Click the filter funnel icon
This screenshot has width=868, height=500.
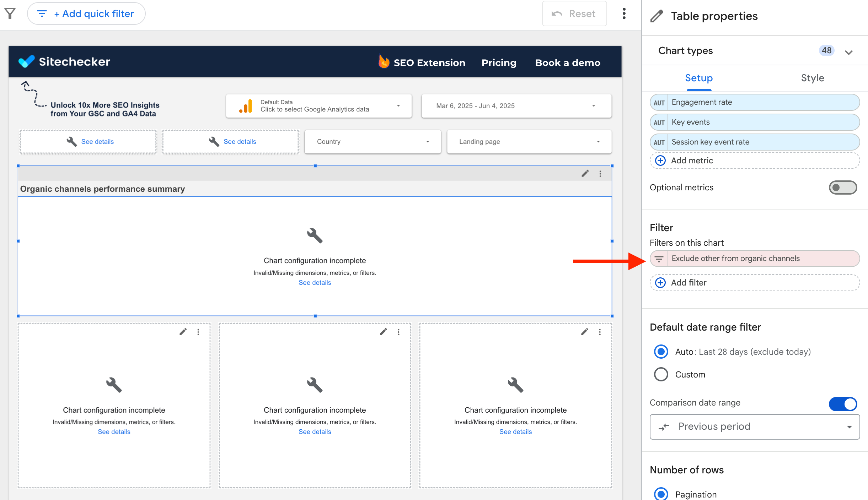tap(10, 13)
